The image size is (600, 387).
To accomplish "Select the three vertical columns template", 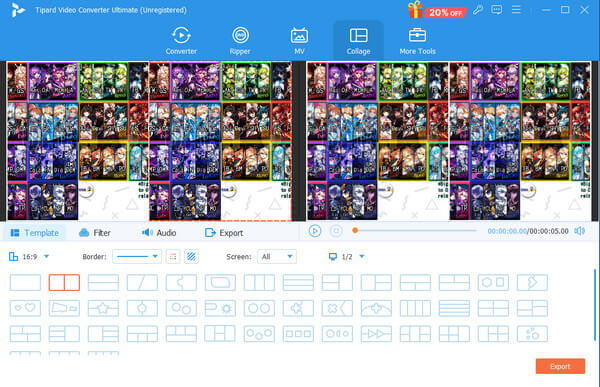I will [x=259, y=282].
